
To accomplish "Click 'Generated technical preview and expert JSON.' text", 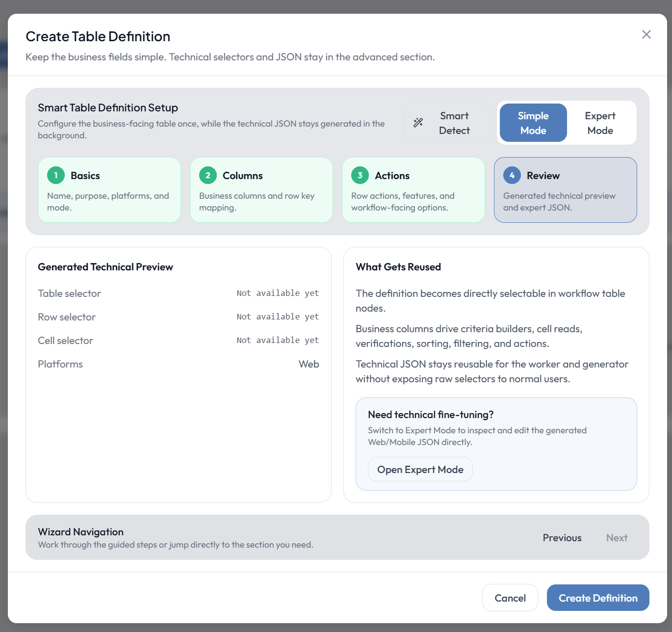I will pyautogui.click(x=559, y=202).
